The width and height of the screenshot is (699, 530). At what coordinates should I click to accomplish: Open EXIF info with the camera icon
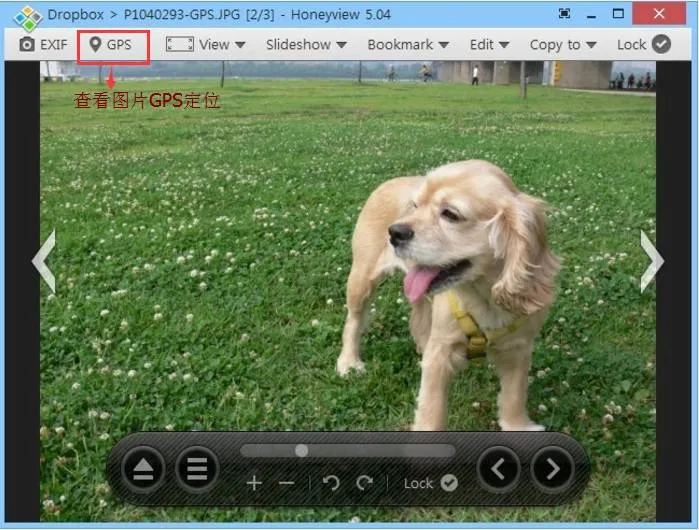(x=43, y=45)
